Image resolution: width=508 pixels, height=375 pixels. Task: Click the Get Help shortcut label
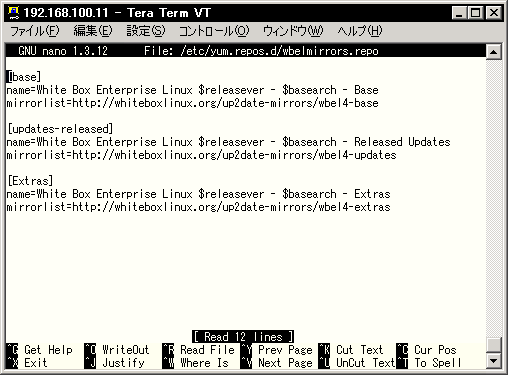click(x=48, y=350)
